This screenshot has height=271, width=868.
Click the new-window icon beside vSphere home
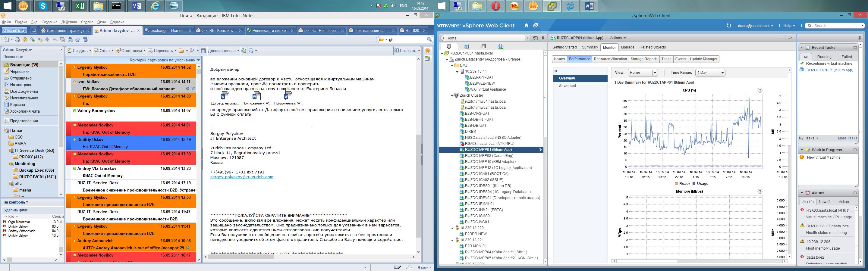tap(536, 26)
